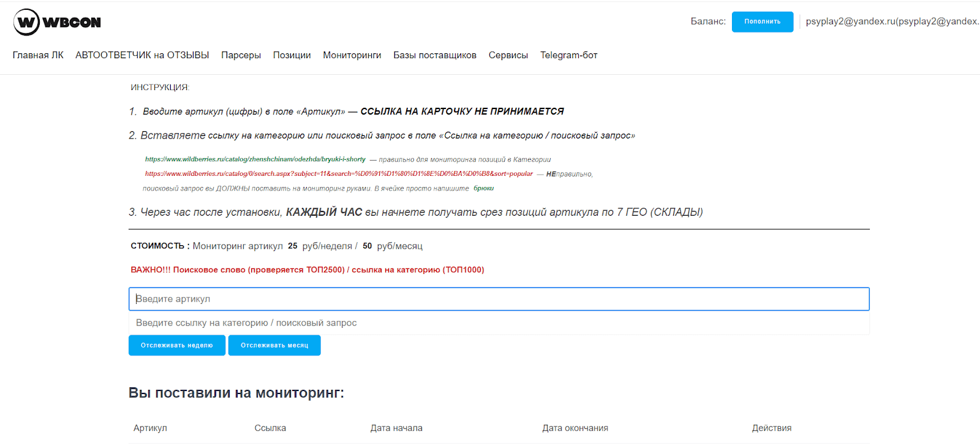Open the Сервисы menu
Image resolution: width=980 pixels, height=448 pixels.
508,55
